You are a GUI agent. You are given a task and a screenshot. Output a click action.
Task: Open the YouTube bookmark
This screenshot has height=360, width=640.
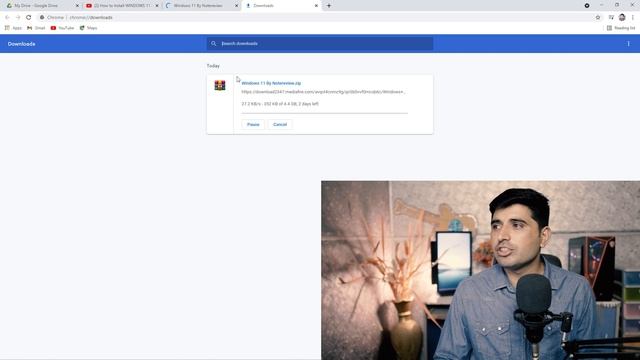[62, 28]
